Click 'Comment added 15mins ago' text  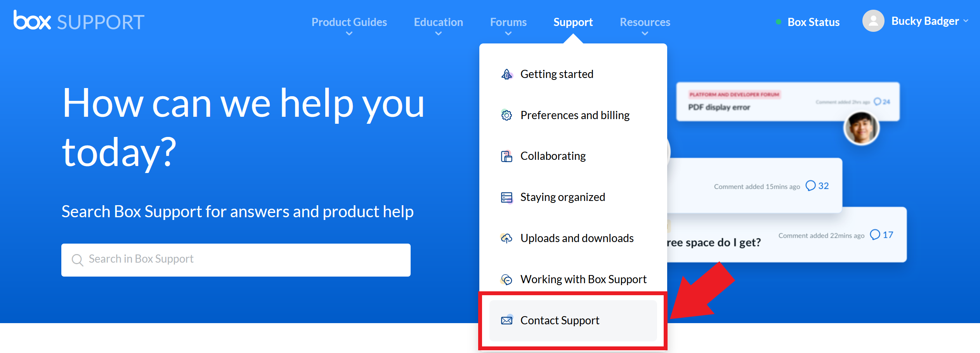[757, 187]
